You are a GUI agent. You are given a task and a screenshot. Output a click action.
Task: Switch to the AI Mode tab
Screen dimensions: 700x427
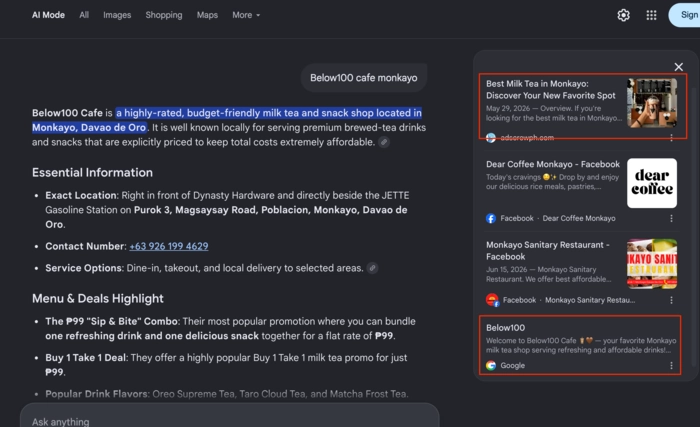click(48, 15)
